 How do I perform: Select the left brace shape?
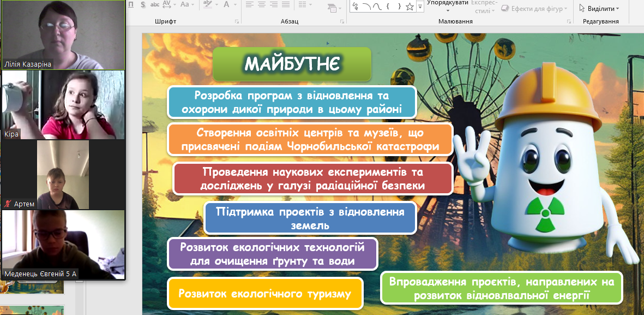pyautogui.click(x=388, y=6)
